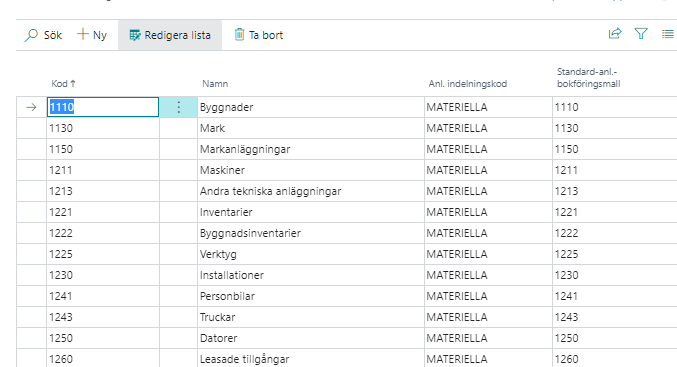Click the name Datorer
The height and width of the screenshot is (367, 677).
(218, 339)
